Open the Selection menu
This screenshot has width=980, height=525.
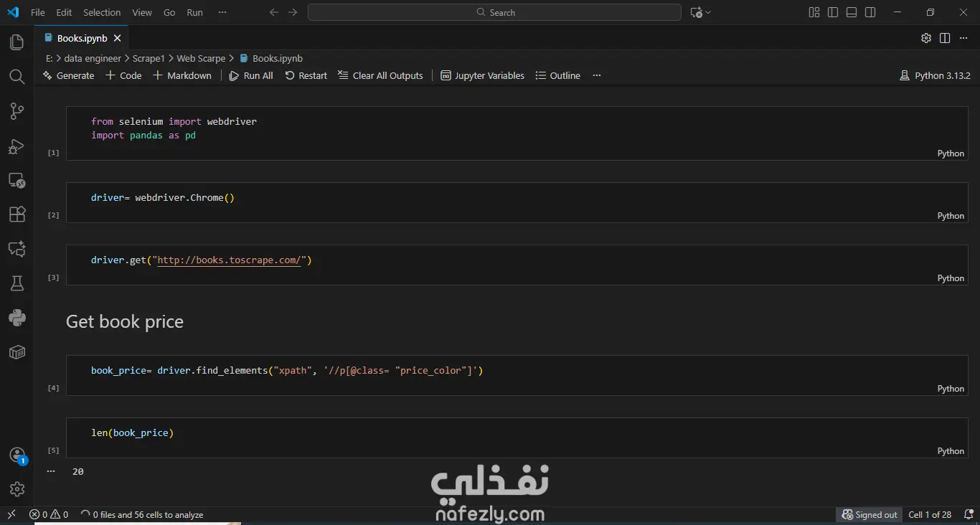pos(102,12)
